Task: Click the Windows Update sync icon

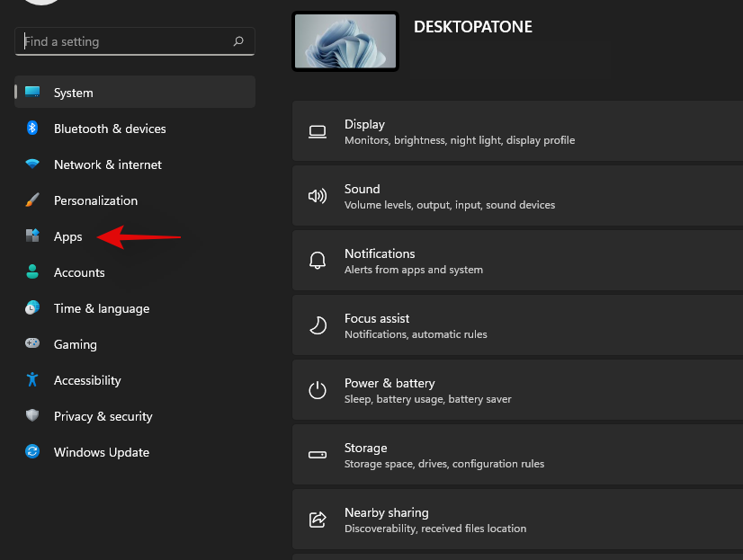Action: coord(32,452)
